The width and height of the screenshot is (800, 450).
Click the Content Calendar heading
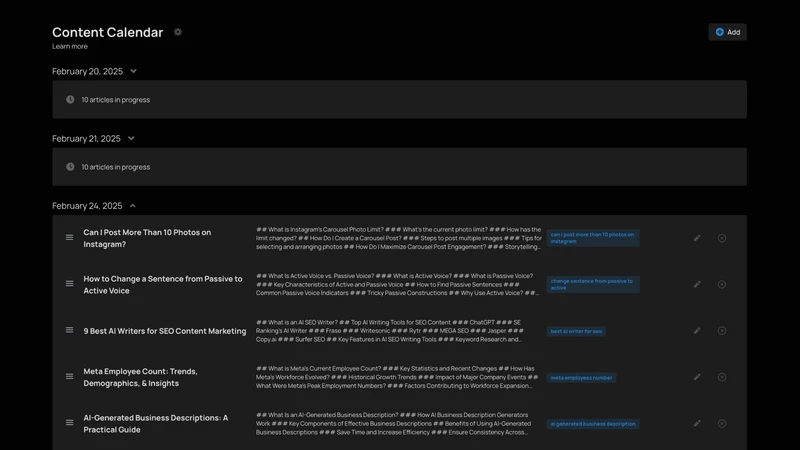coord(108,32)
